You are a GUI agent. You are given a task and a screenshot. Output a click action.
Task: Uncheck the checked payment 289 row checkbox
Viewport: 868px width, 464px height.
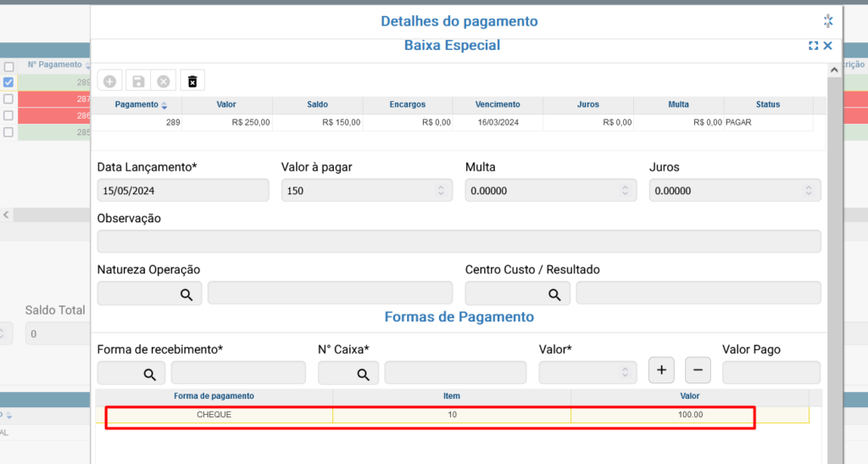[8, 82]
